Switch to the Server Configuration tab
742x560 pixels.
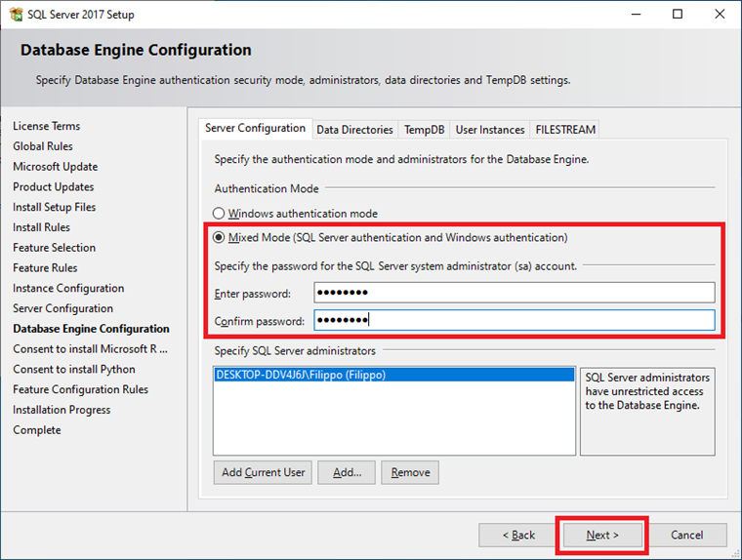pos(255,128)
